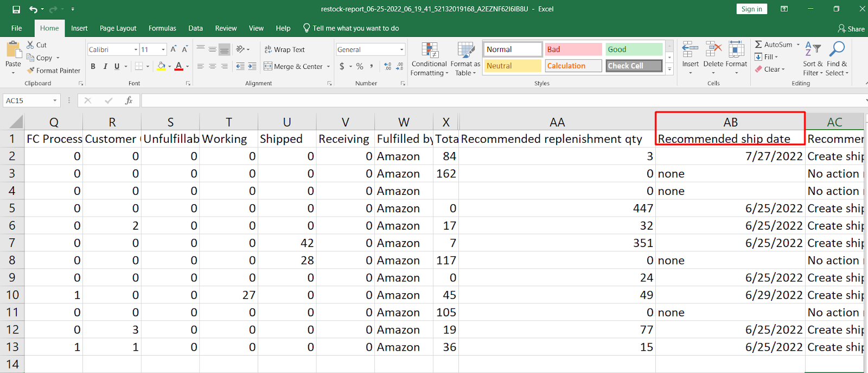The width and height of the screenshot is (868, 373).
Task: Open the Calibri font name dropdown
Action: pyautogui.click(x=136, y=49)
